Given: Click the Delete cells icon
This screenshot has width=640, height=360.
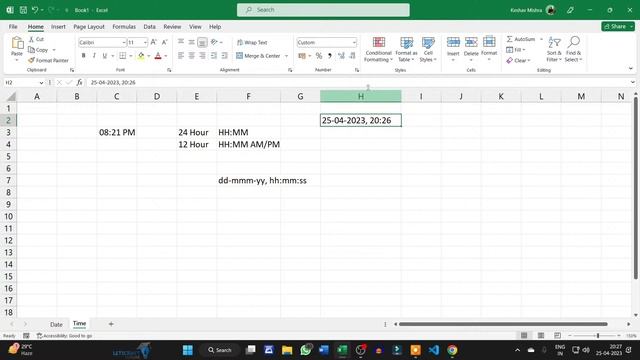Looking at the screenshot, I should coord(471,42).
